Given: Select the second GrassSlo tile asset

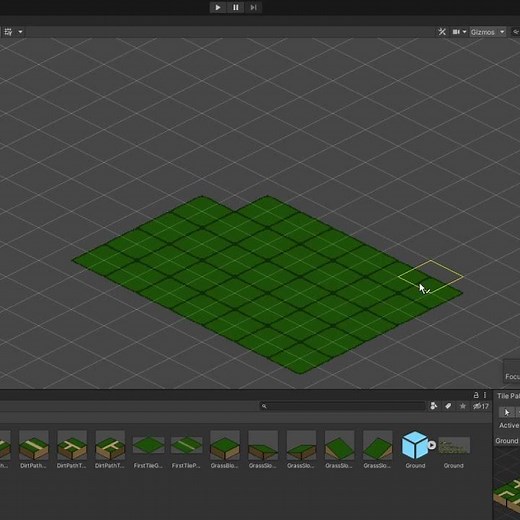Looking at the screenshot, I should pos(301,449).
